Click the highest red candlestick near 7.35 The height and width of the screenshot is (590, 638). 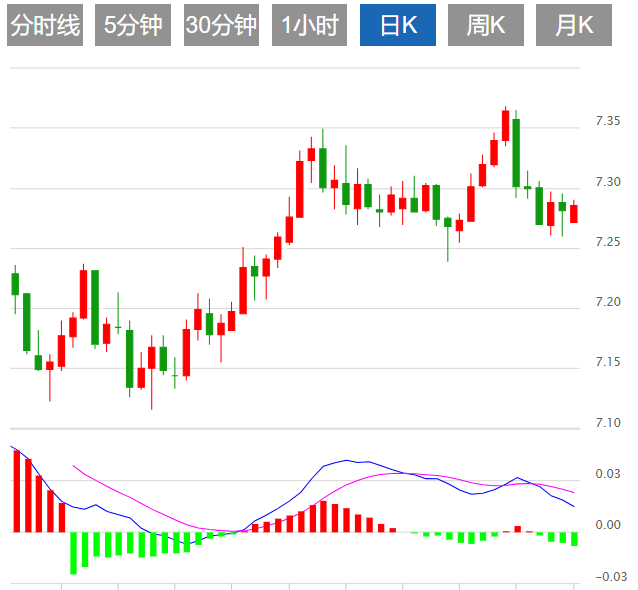[506, 126]
